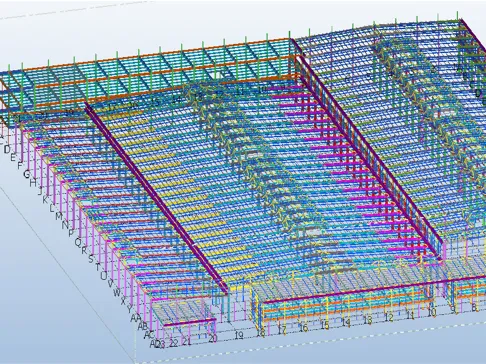Select front-edge grid label 16
486x364 pixels.
(x=303, y=328)
